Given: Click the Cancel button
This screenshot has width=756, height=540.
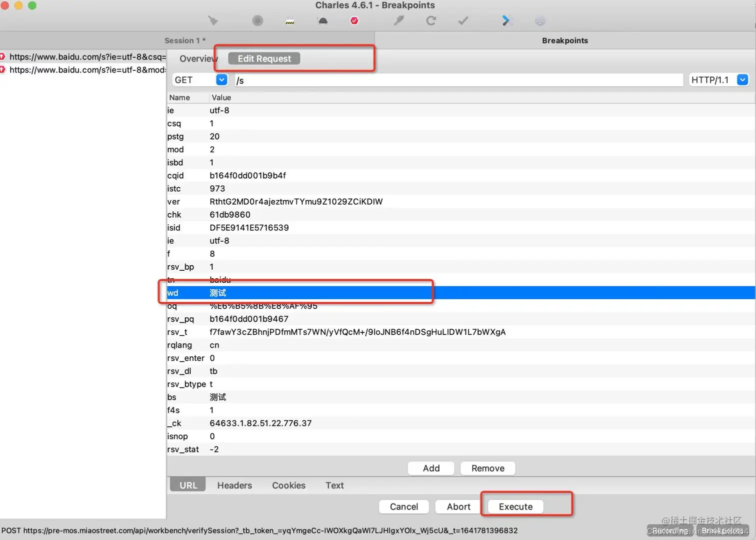Looking at the screenshot, I should [x=404, y=507].
